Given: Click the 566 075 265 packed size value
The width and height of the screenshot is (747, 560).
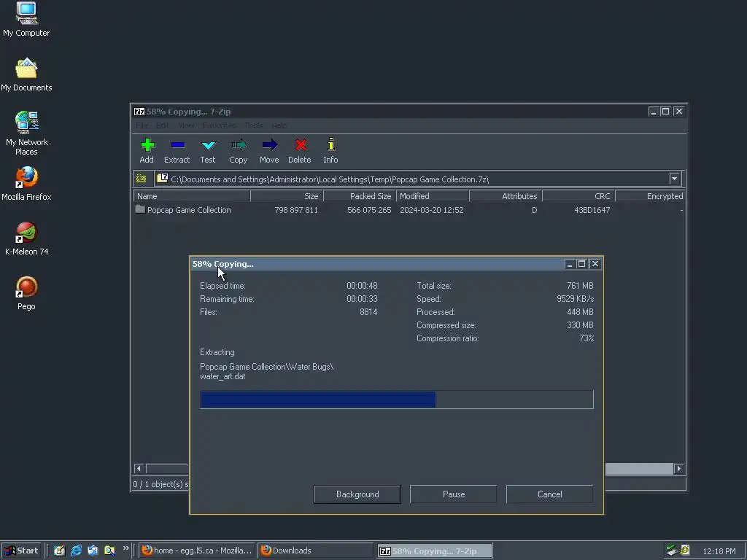Looking at the screenshot, I should tap(368, 210).
